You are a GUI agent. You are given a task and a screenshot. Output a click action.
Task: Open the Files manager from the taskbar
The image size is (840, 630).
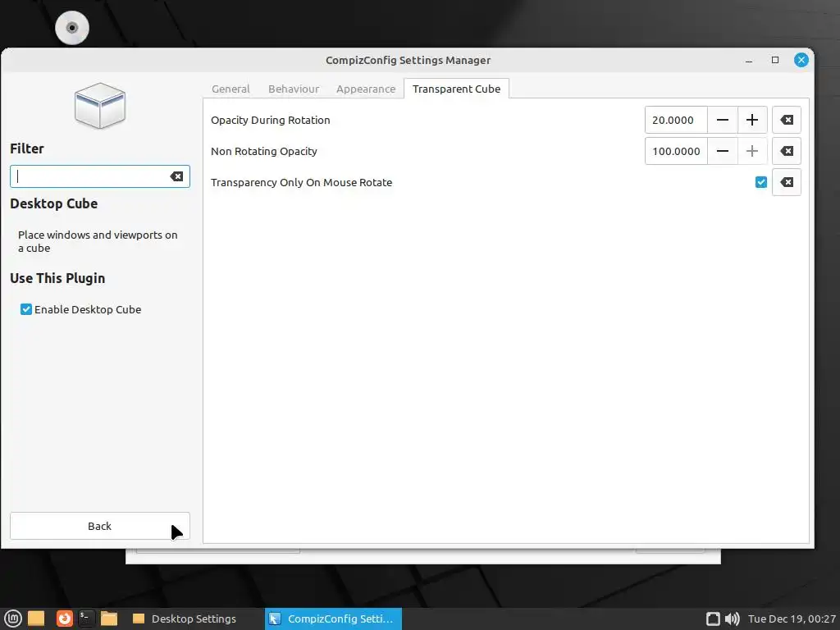tap(109, 619)
